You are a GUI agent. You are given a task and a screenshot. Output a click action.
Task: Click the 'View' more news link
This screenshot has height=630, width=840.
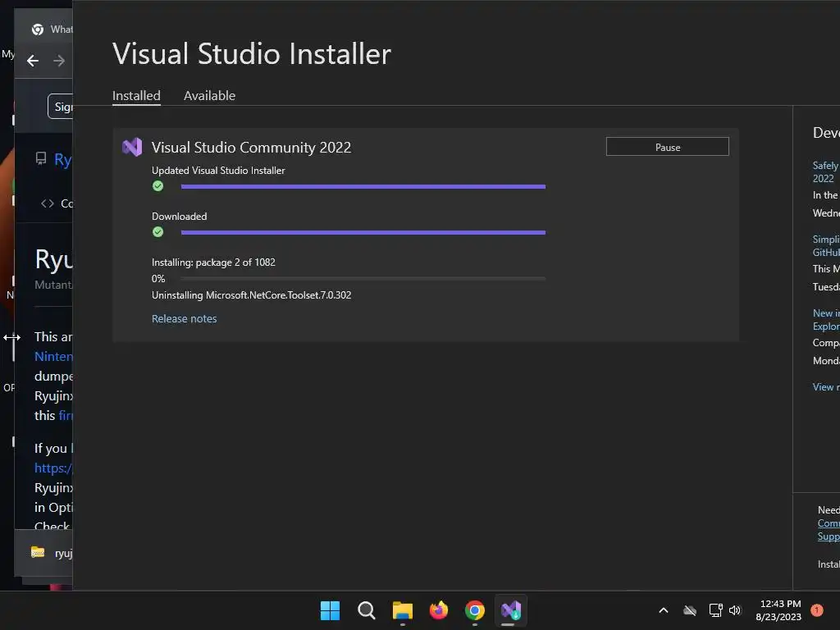(825, 387)
